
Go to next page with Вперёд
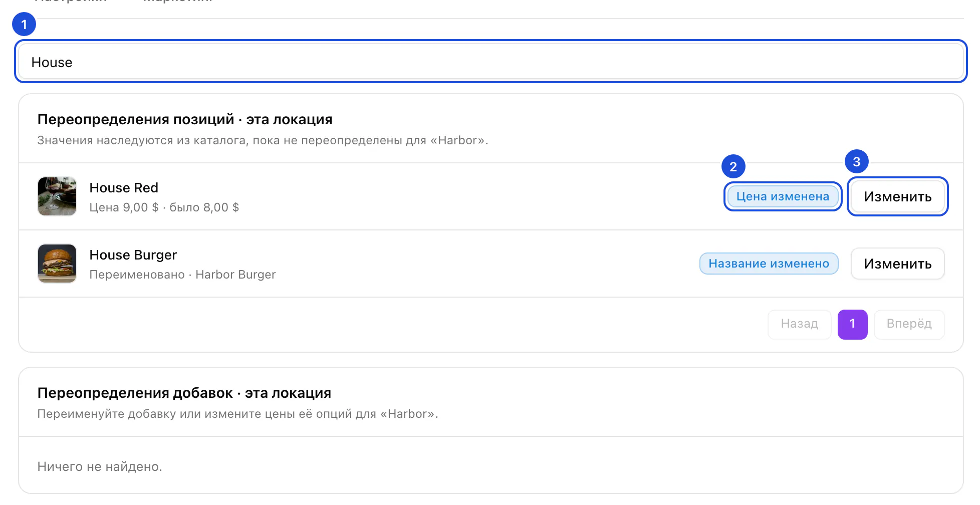click(909, 324)
